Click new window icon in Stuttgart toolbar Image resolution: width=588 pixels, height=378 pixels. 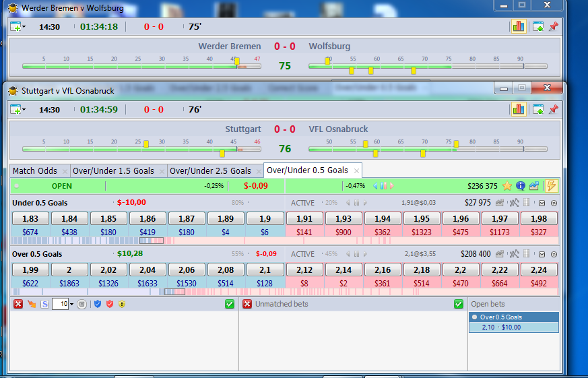point(538,110)
